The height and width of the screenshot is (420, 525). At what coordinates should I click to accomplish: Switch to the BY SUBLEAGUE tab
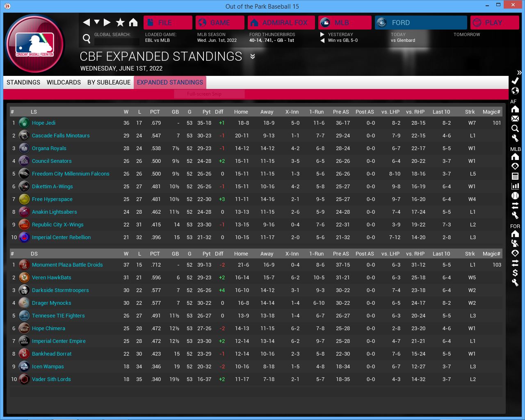tap(109, 82)
